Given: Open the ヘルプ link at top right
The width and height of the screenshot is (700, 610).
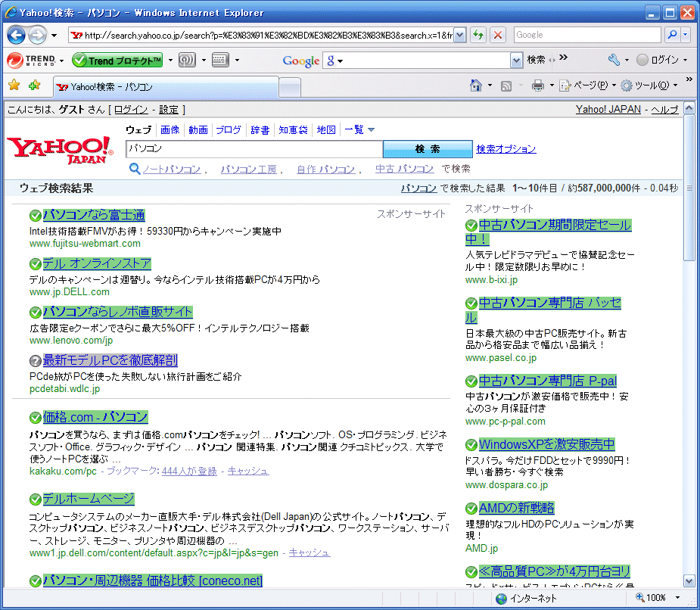Looking at the screenshot, I should 664,110.
